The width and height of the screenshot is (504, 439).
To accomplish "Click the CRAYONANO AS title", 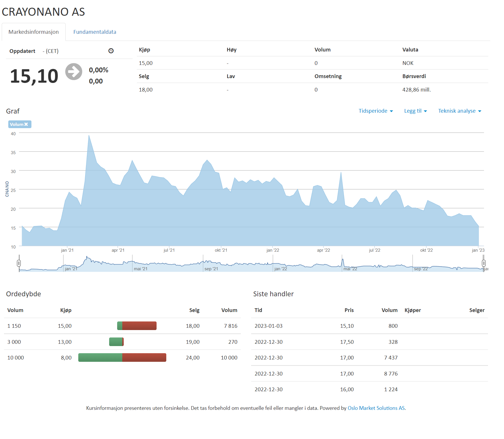I will (x=43, y=12).
